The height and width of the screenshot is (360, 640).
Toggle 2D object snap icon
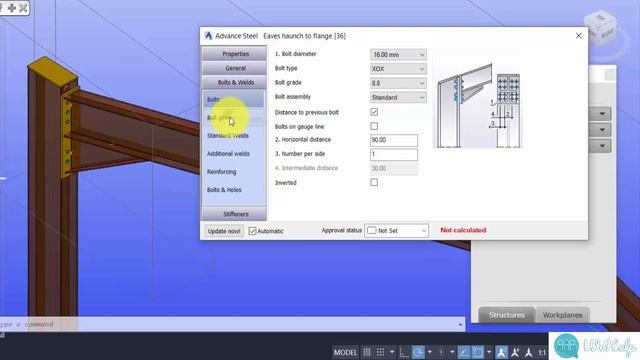478,352
